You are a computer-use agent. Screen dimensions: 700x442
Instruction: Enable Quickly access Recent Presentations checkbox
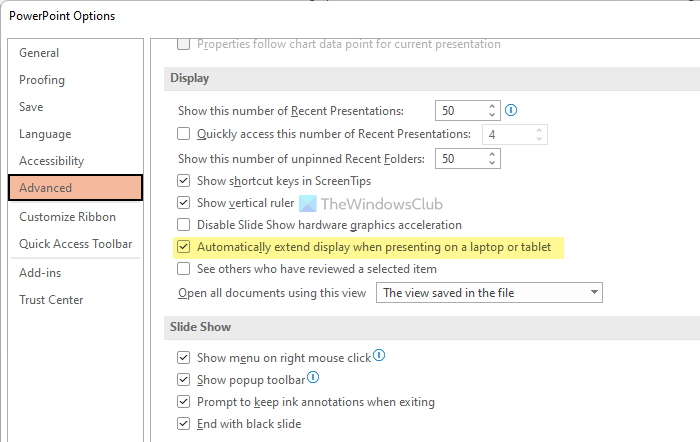pyautogui.click(x=184, y=134)
